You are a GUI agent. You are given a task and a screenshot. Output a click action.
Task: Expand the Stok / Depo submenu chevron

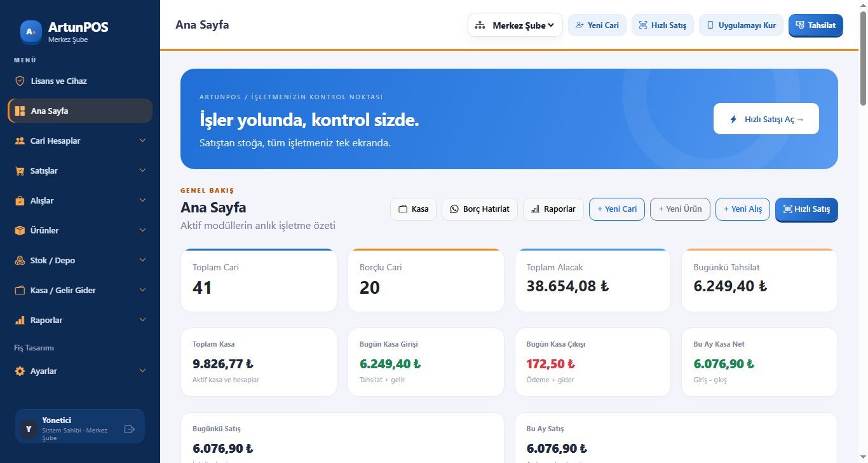pyautogui.click(x=142, y=260)
